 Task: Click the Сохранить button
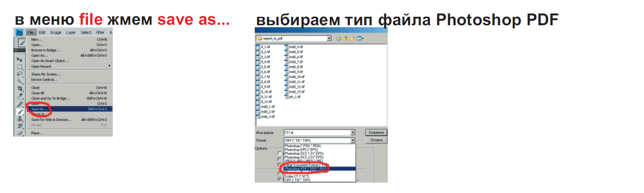point(376,133)
